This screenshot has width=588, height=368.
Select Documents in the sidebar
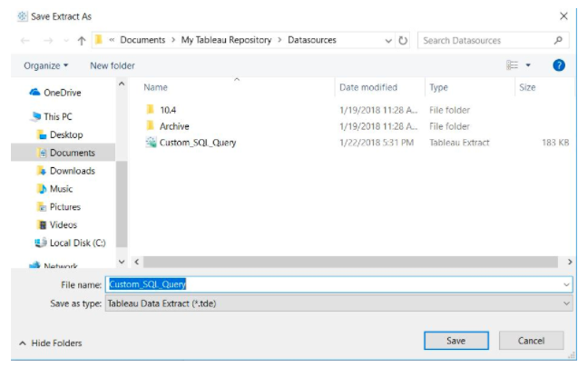click(x=63, y=153)
